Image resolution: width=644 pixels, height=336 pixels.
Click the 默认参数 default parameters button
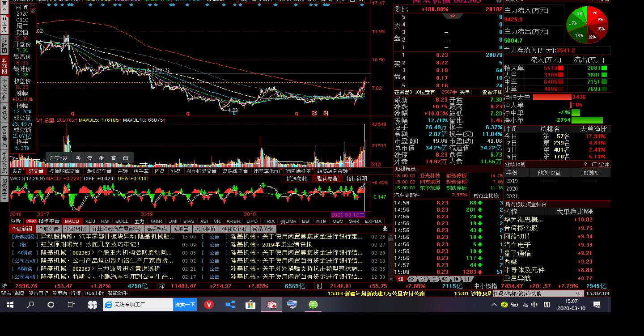327,179
